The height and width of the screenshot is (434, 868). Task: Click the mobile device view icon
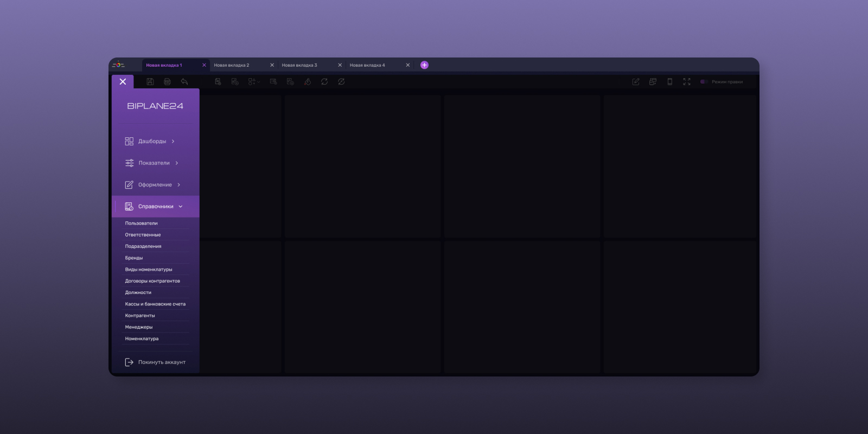[670, 81]
